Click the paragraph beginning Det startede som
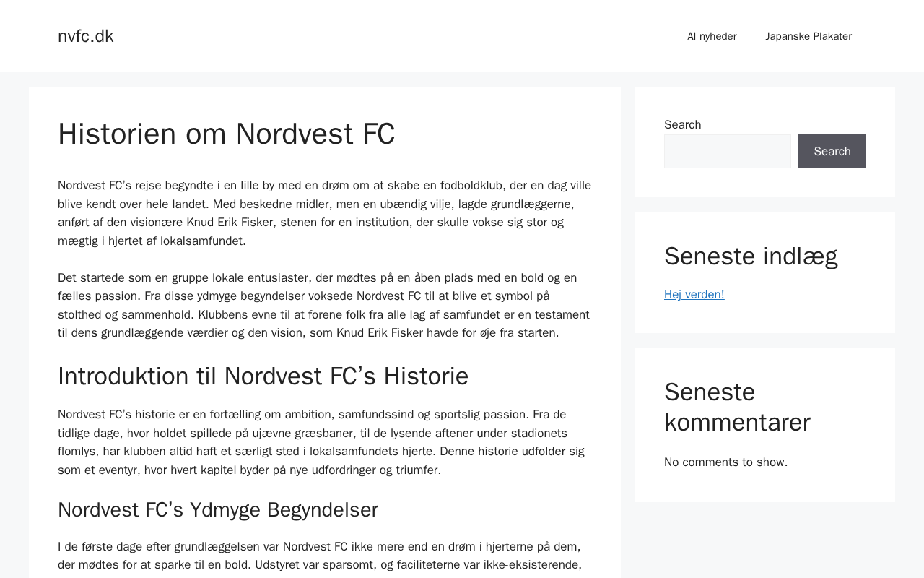 point(324,305)
